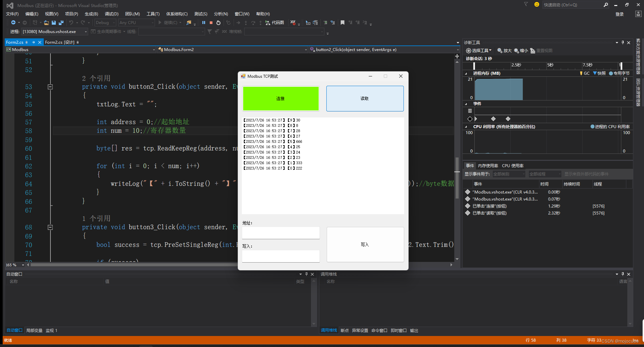The image size is (644, 347).
Task: Click the account avatar icon top right
Action: tap(638, 14)
